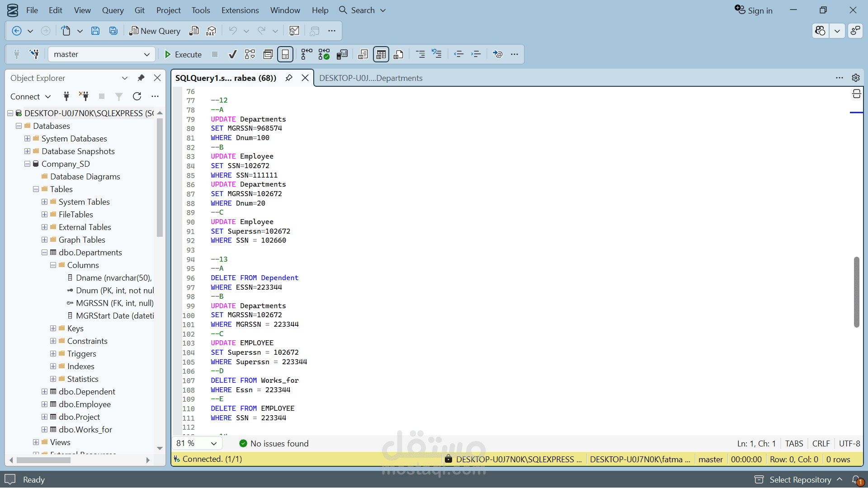Increase indent of selected lines
The image size is (868, 488).
click(x=476, y=54)
